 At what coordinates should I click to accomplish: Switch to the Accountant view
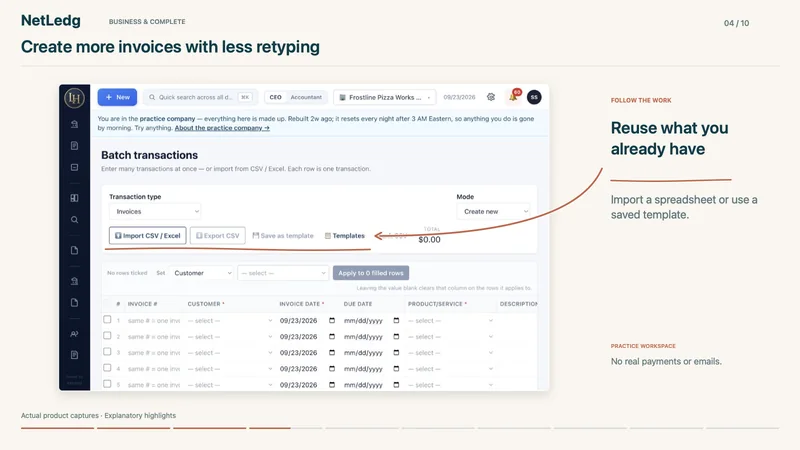[306, 97]
